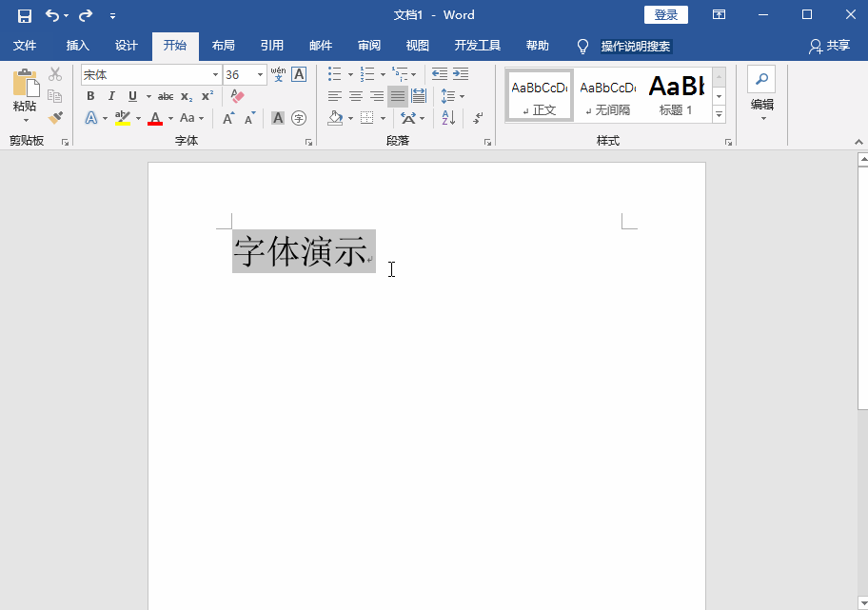Apply the 标题 1 style
Image resolution: width=868 pixels, height=610 pixels.
point(676,94)
